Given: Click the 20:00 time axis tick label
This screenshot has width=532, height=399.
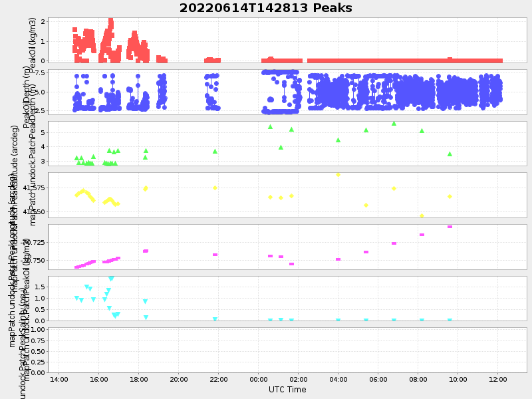Looking at the screenshot, I should [x=178, y=379].
